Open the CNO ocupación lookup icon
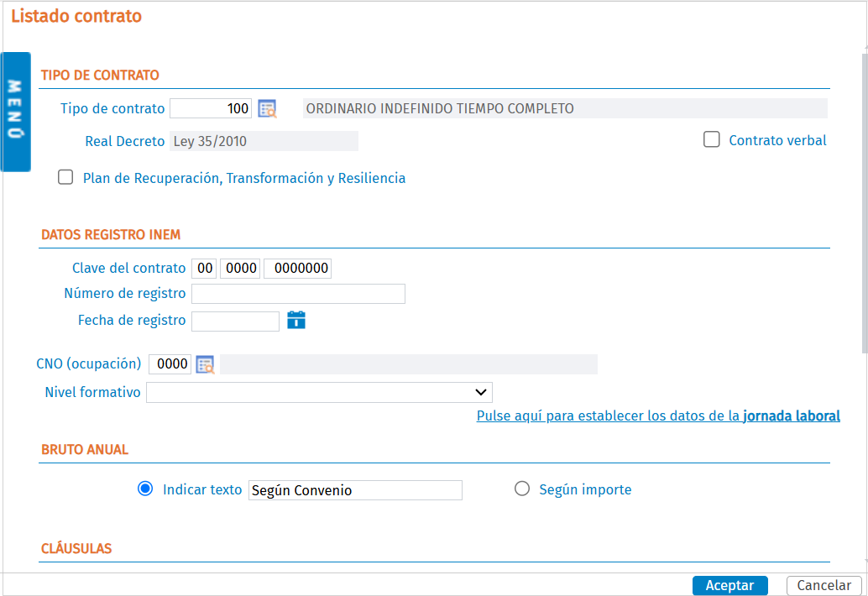The image size is (868, 596). point(206,364)
